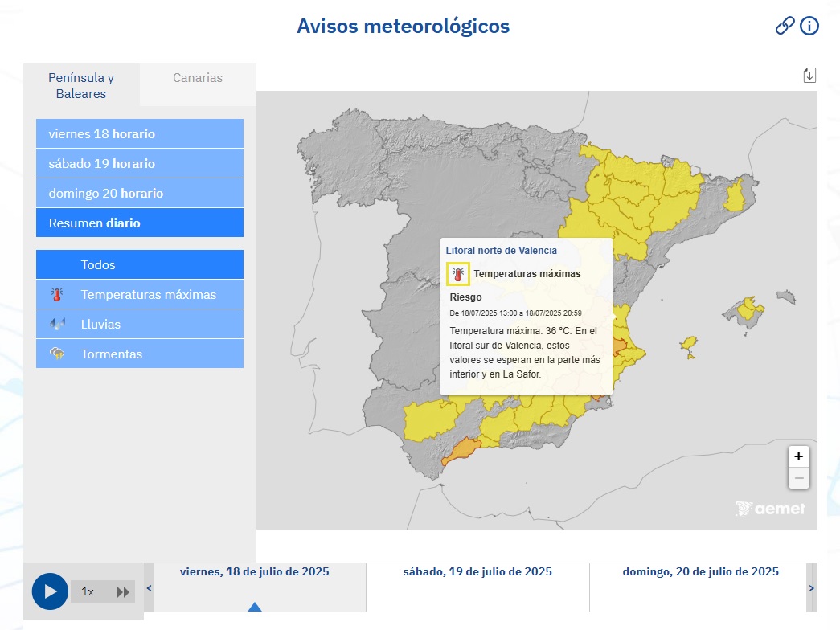Expand the timeline with the right chevron

810,587
